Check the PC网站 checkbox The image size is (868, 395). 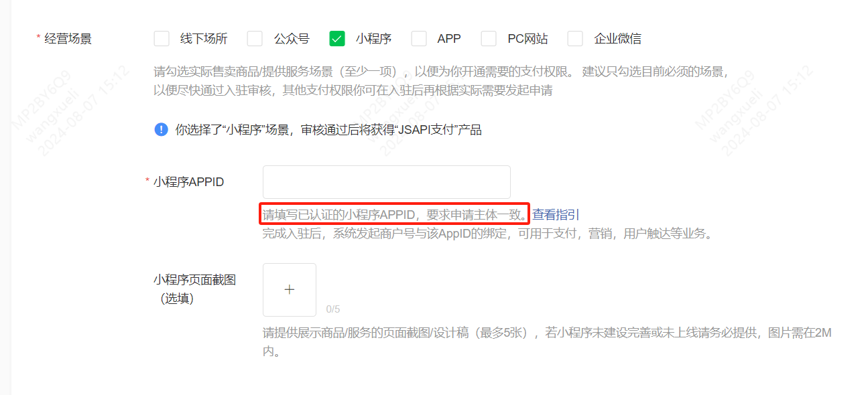tap(489, 39)
